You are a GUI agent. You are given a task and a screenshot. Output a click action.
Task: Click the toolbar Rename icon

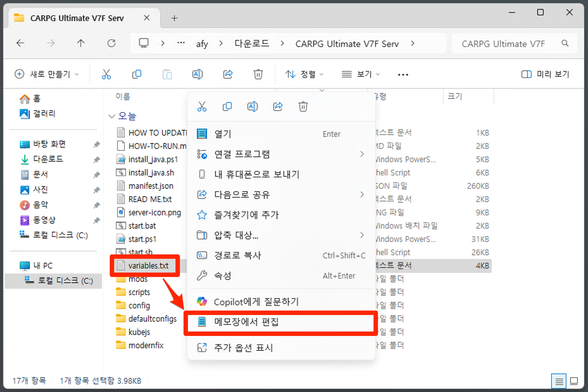click(197, 74)
